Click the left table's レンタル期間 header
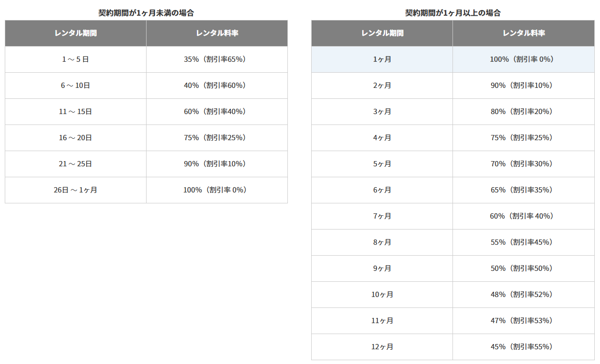The image size is (600, 364). click(75, 33)
